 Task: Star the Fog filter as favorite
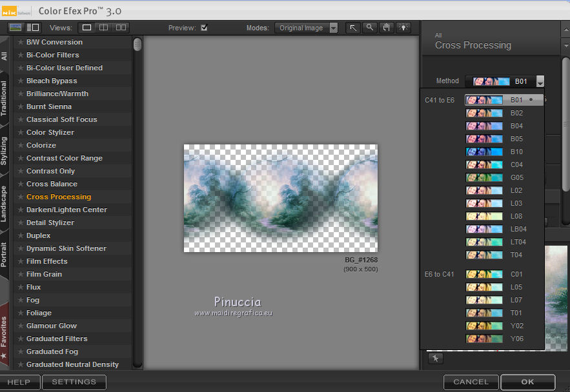pos(21,300)
